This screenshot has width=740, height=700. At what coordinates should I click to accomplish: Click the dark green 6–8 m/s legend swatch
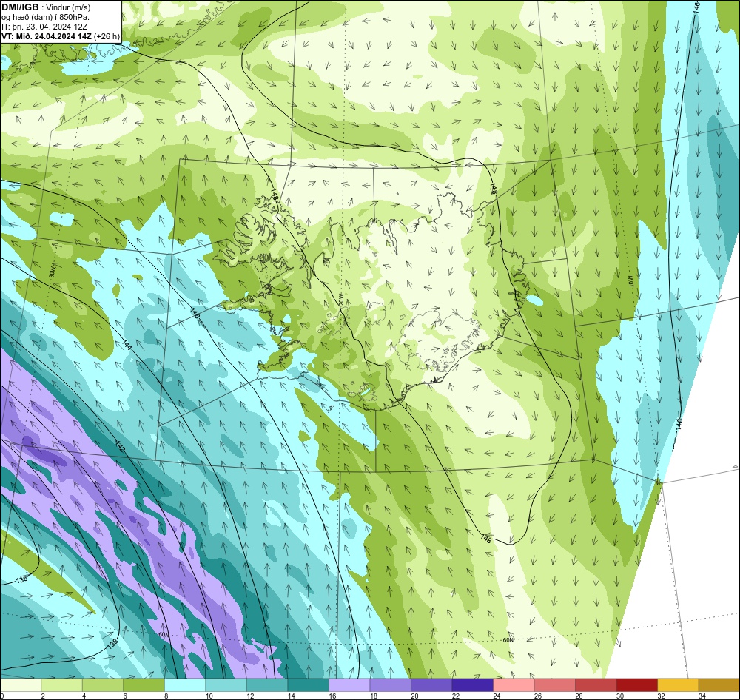coord(144,685)
